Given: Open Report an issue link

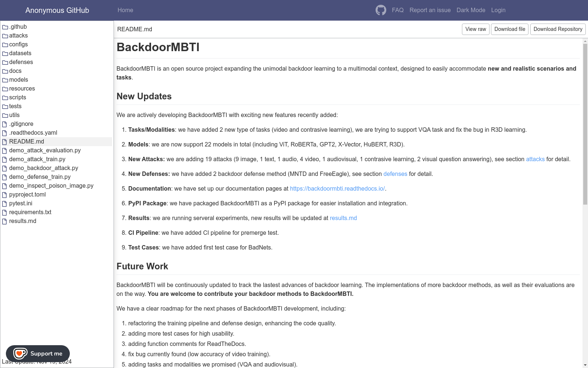Looking at the screenshot, I should (430, 10).
